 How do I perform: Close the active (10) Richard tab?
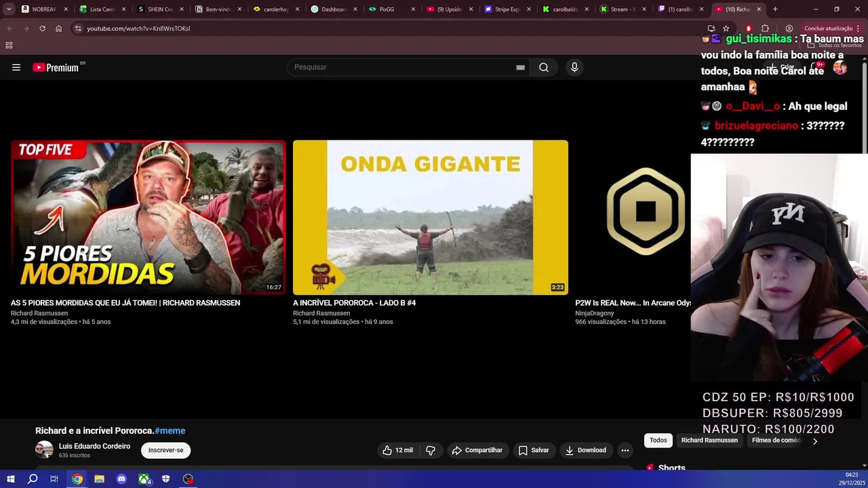click(x=759, y=9)
